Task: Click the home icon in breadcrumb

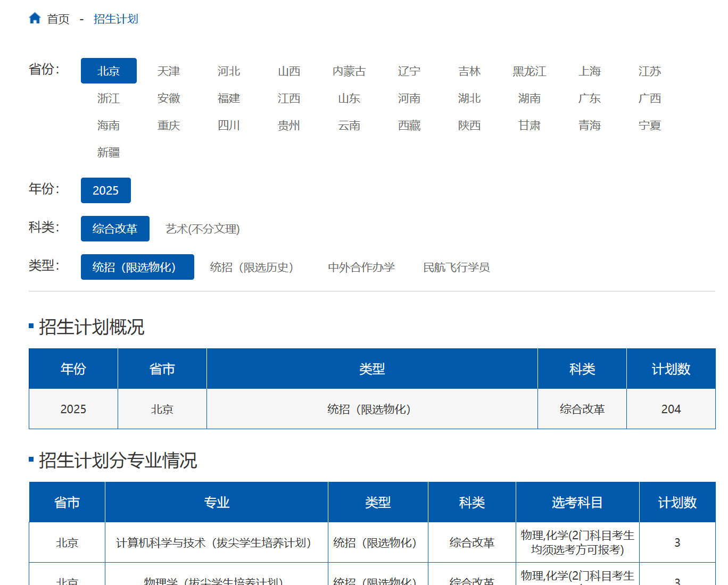Action: [x=35, y=19]
